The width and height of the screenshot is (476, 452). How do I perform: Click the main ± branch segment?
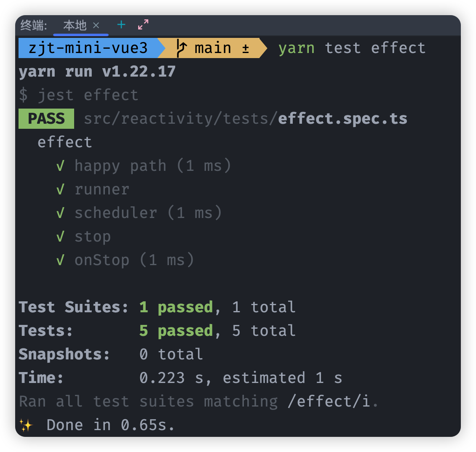coord(212,48)
